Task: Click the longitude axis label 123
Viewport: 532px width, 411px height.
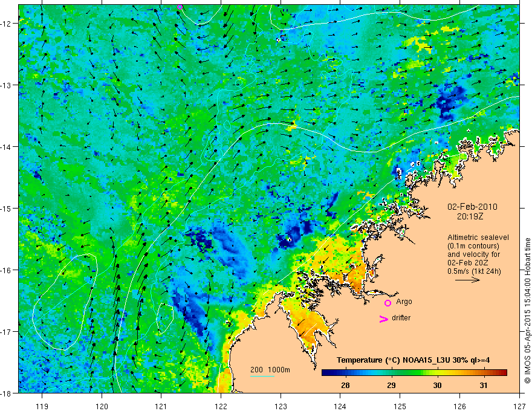Action: (x=281, y=406)
